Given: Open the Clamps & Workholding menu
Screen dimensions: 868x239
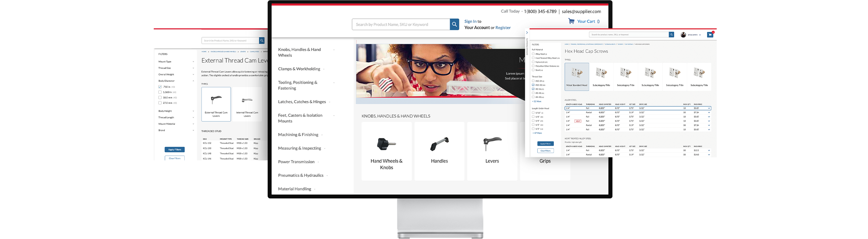Looking at the screenshot, I should (x=301, y=69).
